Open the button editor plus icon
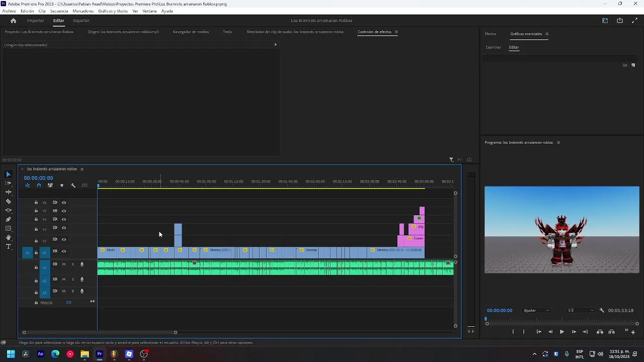Viewport: 644px width, 362px height. [633, 332]
